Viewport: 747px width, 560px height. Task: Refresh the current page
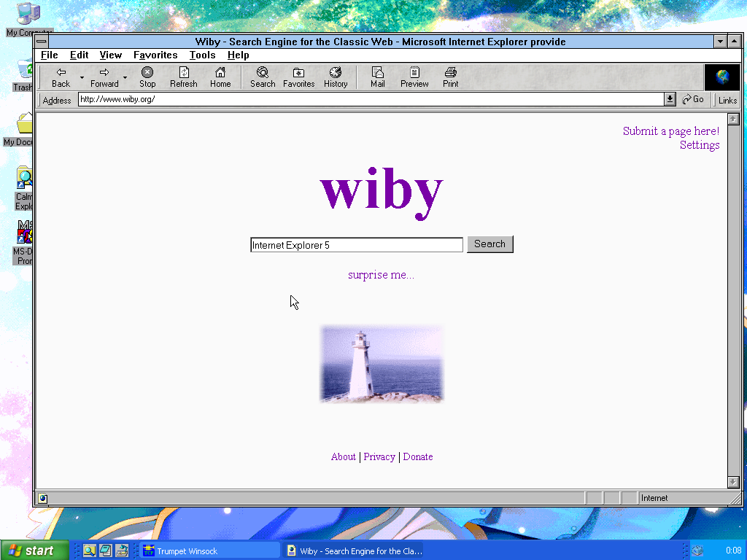point(184,77)
